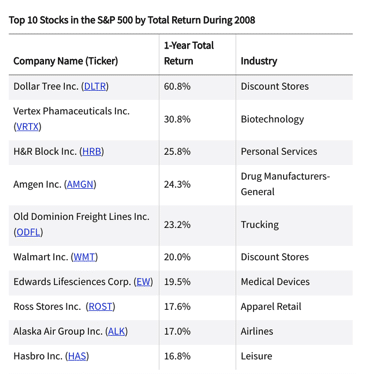Image resolution: width=378 pixels, height=384 pixels.
Task: Open the HAS ticker link
Action: [x=77, y=356]
